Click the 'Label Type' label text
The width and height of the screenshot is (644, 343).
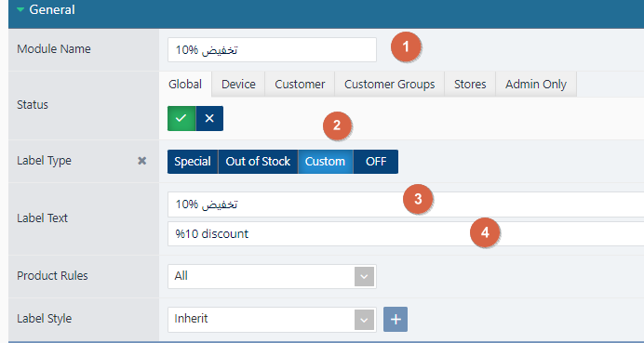pyautogui.click(x=44, y=161)
